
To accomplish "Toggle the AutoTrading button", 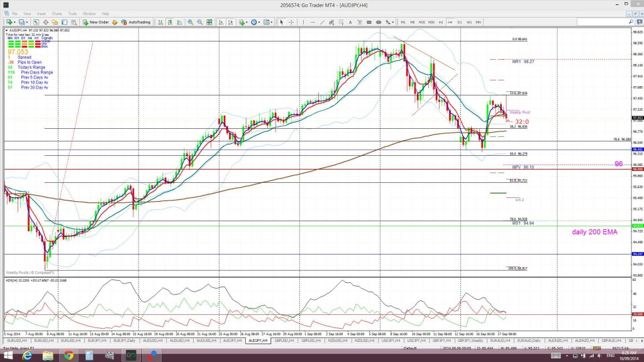I will [x=136, y=22].
